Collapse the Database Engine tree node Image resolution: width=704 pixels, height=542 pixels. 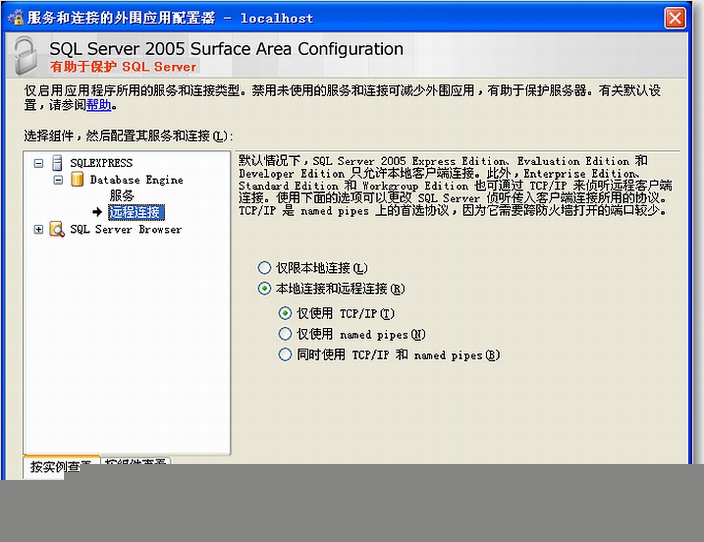pyautogui.click(x=59, y=180)
